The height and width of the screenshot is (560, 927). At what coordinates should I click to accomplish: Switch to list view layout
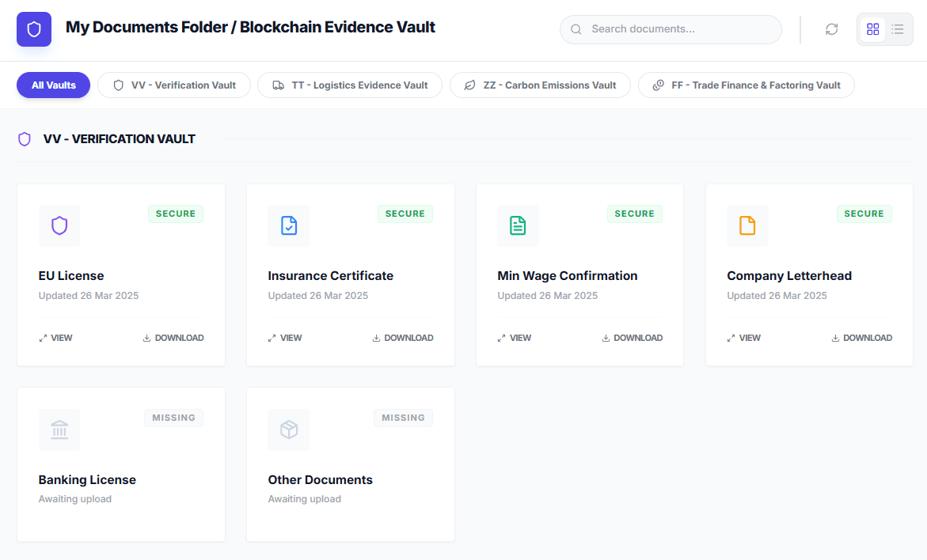pyautogui.click(x=898, y=29)
